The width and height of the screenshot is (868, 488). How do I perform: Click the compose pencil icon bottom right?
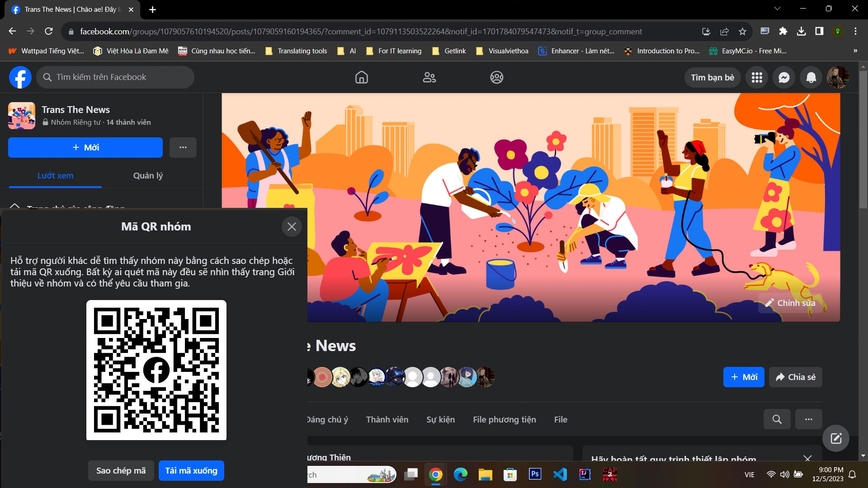836,437
